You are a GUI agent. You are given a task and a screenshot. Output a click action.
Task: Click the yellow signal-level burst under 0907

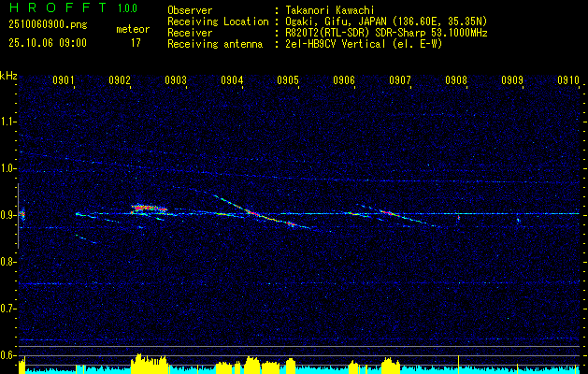point(391,365)
